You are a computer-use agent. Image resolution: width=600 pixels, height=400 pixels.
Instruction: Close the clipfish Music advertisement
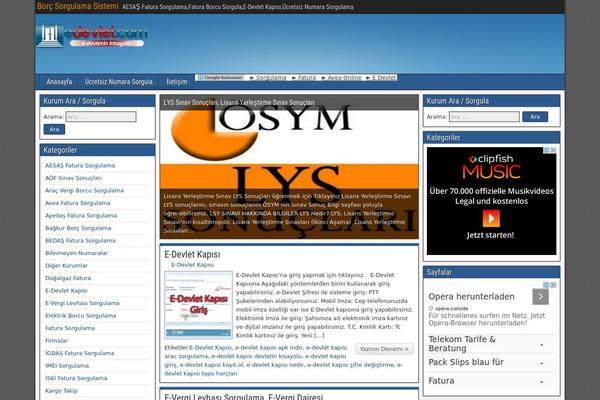point(553,150)
